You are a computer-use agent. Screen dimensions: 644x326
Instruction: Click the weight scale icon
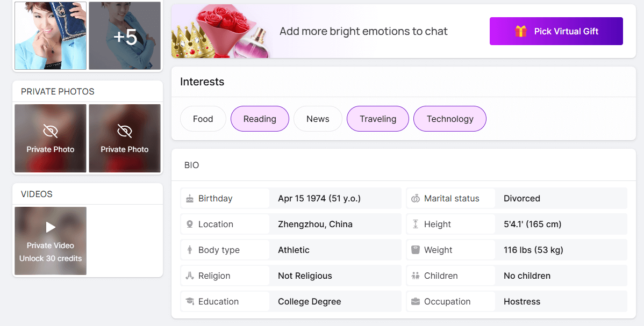tap(416, 250)
